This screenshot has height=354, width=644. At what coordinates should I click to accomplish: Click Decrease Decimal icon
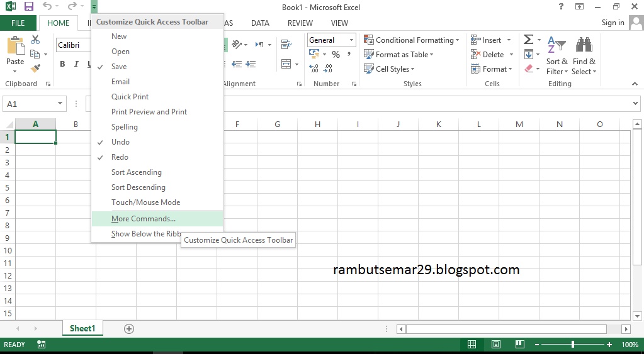(328, 69)
